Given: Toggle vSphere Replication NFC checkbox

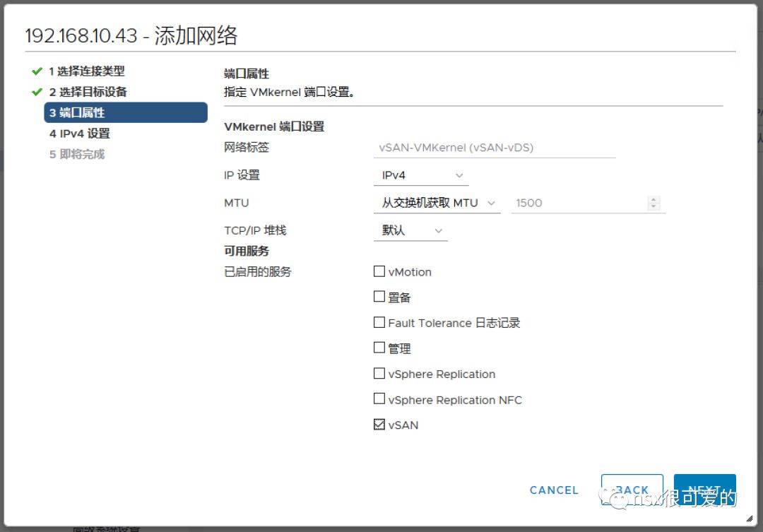Looking at the screenshot, I should 379,399.
